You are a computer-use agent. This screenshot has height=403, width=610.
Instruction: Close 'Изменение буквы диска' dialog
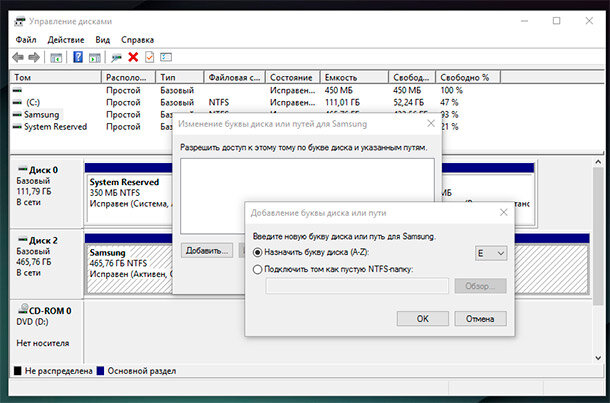[431, 123]
